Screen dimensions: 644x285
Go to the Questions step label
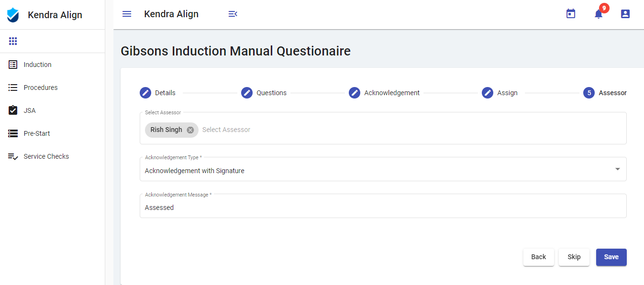coord(271,93)
